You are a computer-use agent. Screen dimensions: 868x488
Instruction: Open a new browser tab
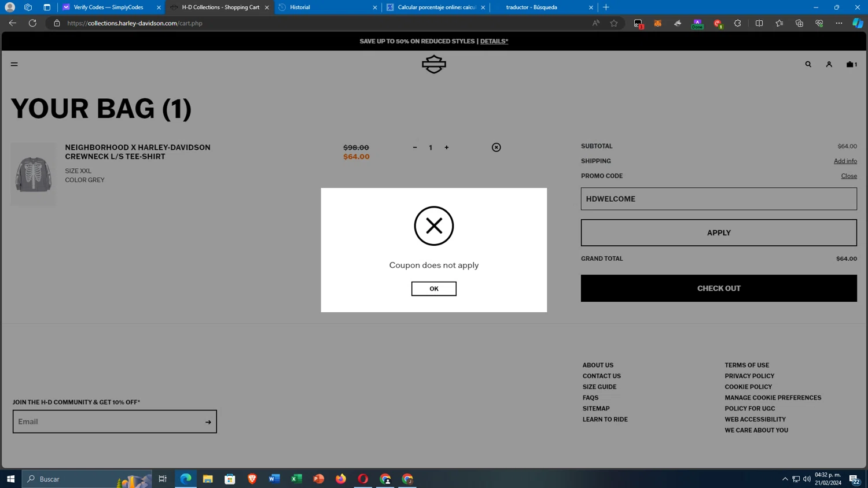coord(606,8)
